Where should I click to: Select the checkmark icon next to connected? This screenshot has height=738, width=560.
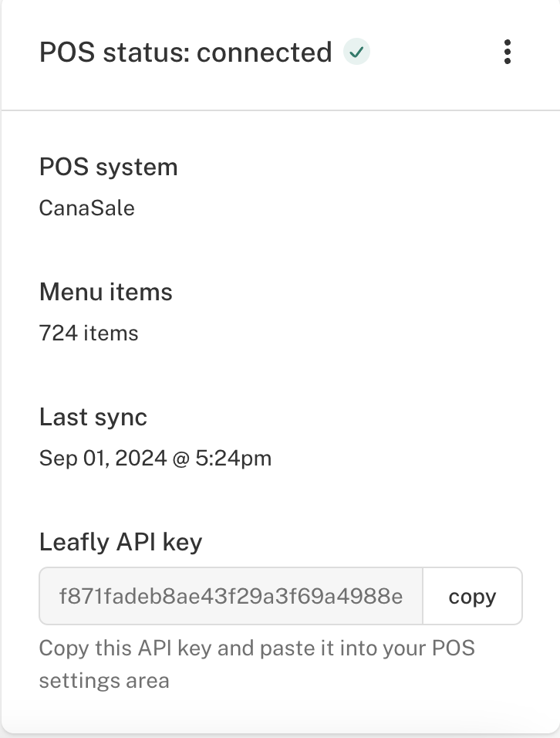tap(356, 52)
